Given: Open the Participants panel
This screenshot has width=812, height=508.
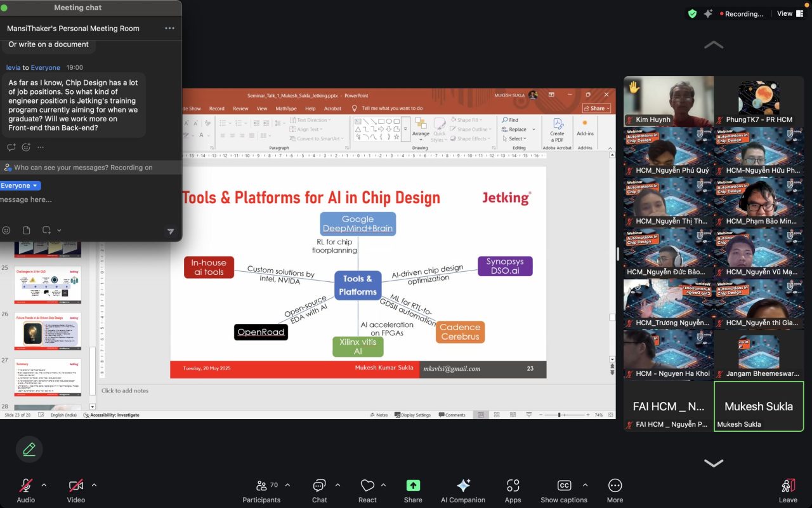Looking at the screenshot, I should pos(261,490).
